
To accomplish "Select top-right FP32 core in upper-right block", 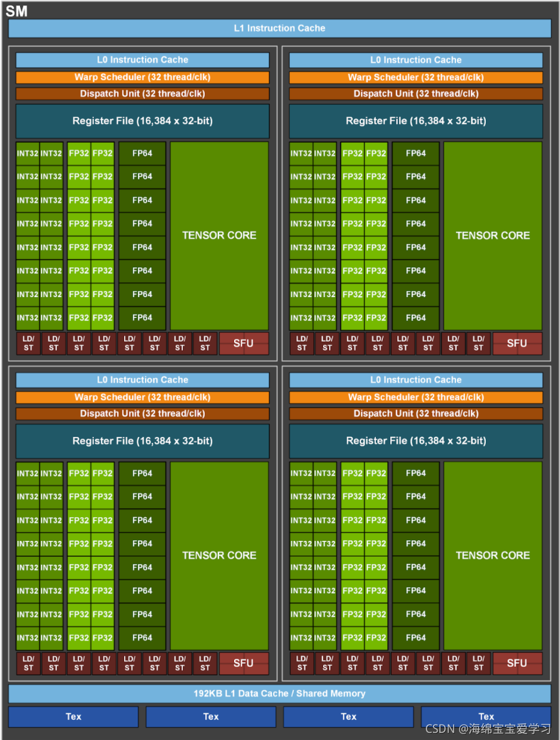I will point(376,153).
